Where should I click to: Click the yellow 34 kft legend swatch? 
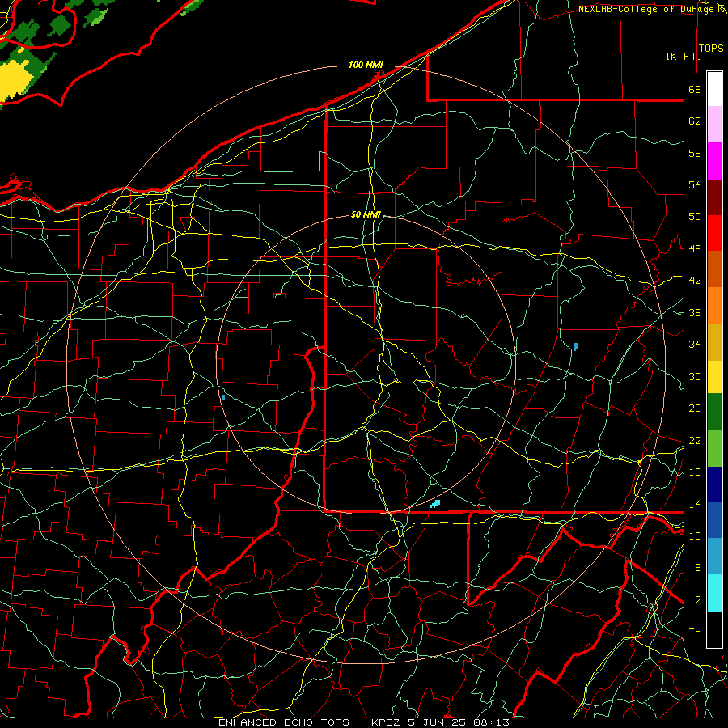pos(714,376)
